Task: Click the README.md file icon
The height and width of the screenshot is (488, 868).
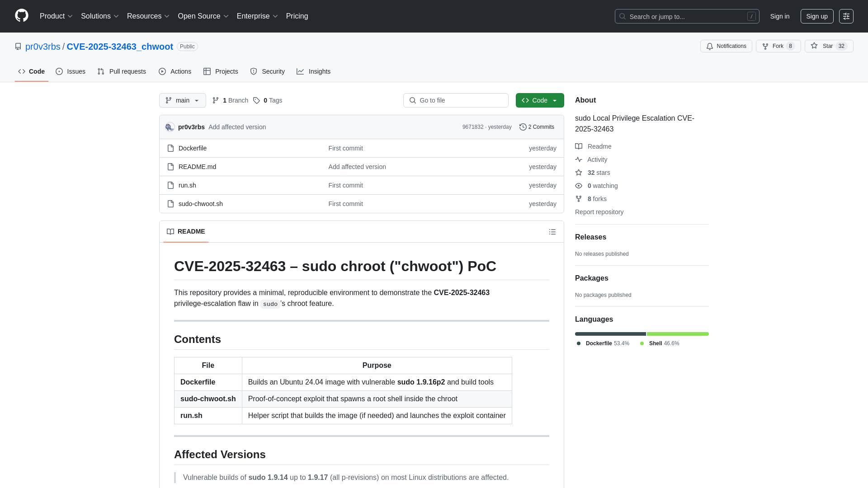Action: [x=170, y=167]
